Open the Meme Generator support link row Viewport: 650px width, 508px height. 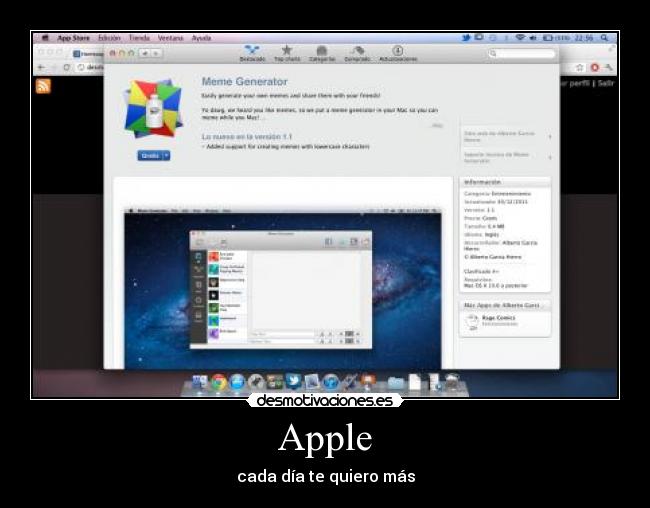click(x=507, y=158)
